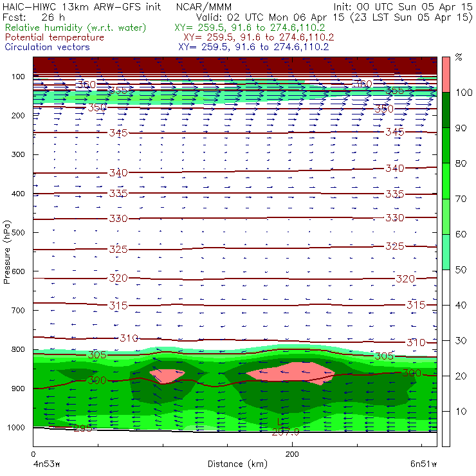The image size is (476, 476).
Task: Click the large pink saturated humidity region
Action: click(x=291, y=373)
